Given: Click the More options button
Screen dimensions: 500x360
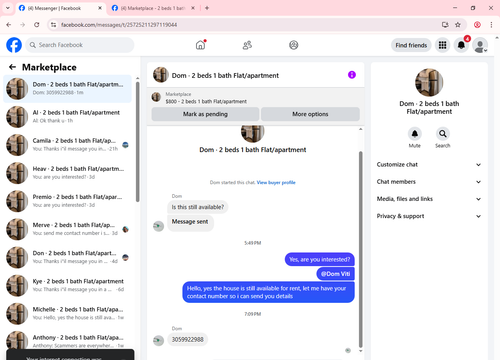Looking at the screenshot, I should pos(310,114).
